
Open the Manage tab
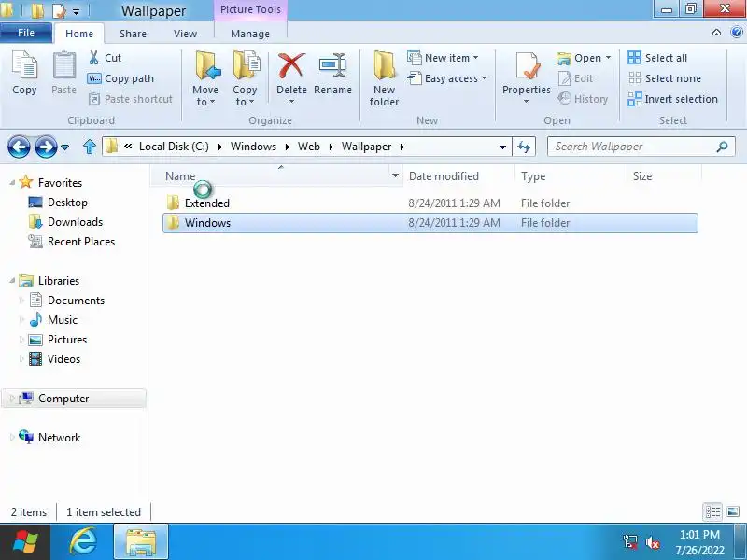[250, 34]
